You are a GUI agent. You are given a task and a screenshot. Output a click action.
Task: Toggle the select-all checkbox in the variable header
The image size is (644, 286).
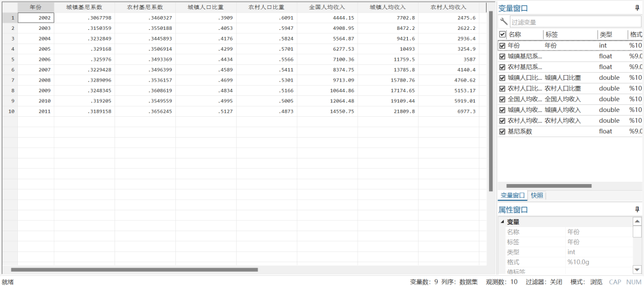click(x=502, y=35)
